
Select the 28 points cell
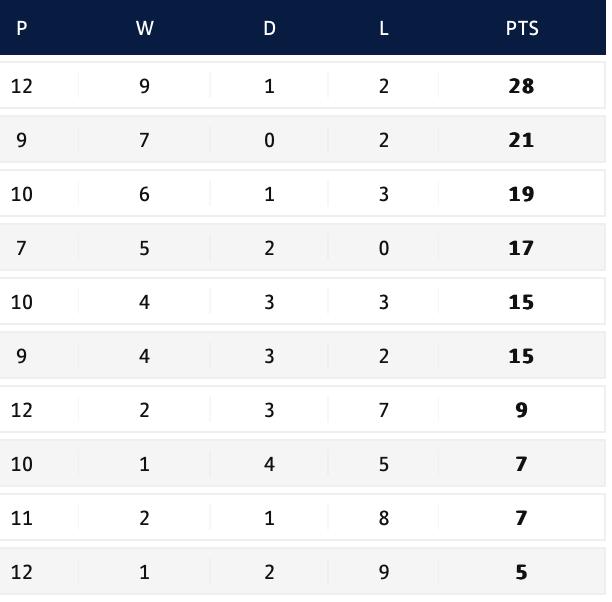(x=521, y=86)
